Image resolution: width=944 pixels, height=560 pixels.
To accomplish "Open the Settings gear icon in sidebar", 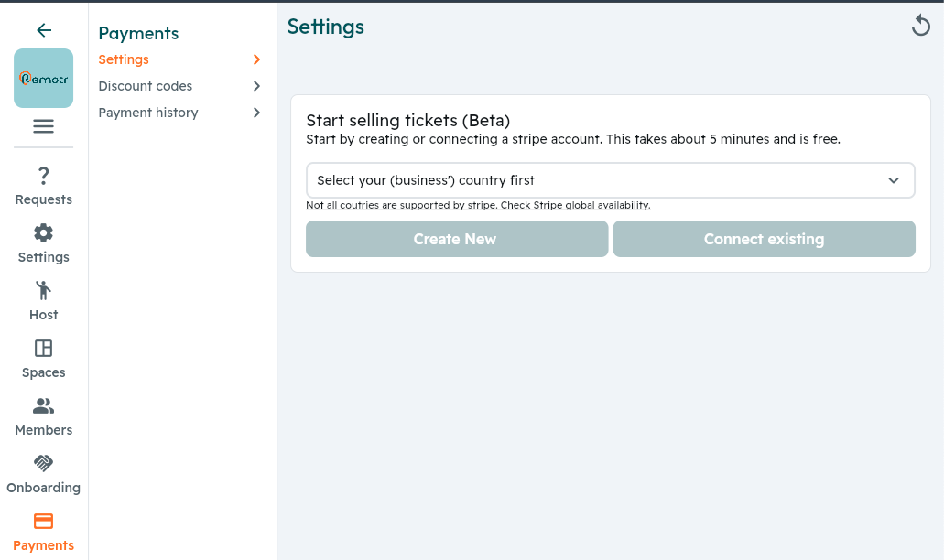I will coord(43,232).
